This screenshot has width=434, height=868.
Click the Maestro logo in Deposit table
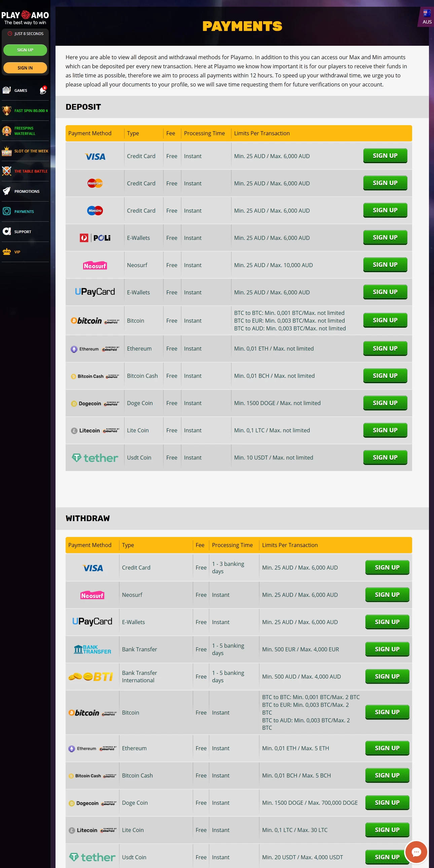95,211
